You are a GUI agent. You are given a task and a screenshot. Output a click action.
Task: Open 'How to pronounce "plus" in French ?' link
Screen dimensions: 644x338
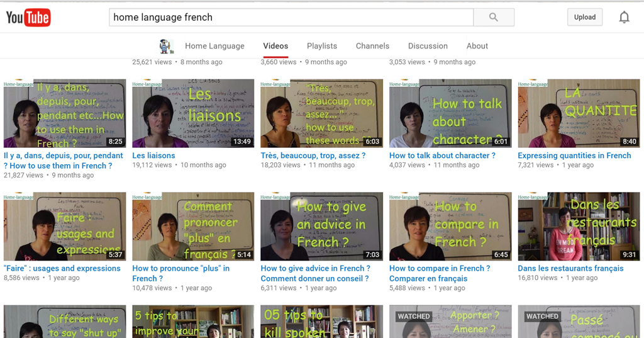(x=180, y=273)
